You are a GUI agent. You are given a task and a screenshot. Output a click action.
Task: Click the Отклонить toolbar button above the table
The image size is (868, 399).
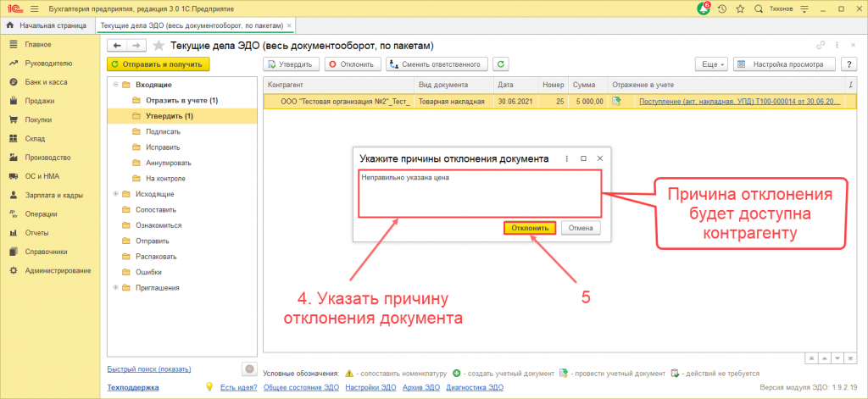pyautogui.click(x=353, y=64)
